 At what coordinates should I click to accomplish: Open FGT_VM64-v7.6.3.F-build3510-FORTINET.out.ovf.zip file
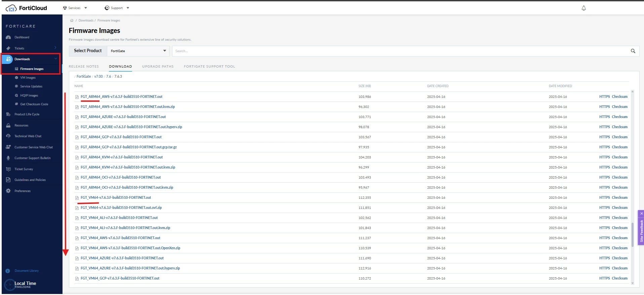(x=121, y=208)
